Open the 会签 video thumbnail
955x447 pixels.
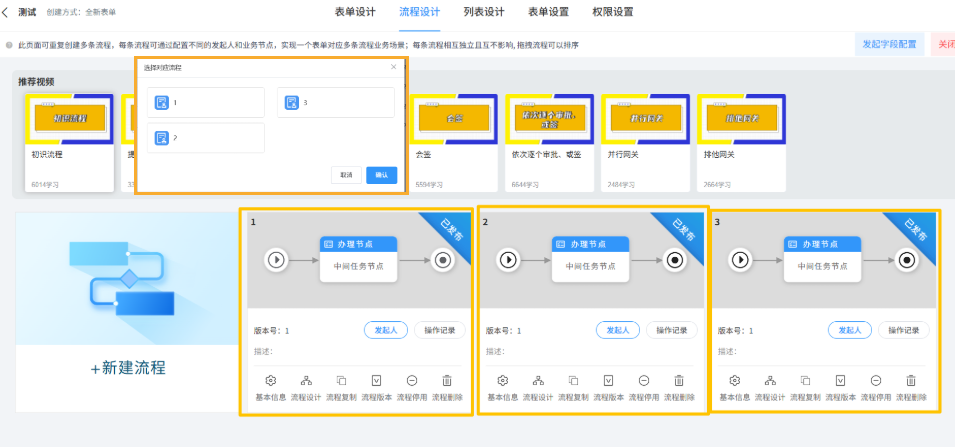(x=454, y=118)
